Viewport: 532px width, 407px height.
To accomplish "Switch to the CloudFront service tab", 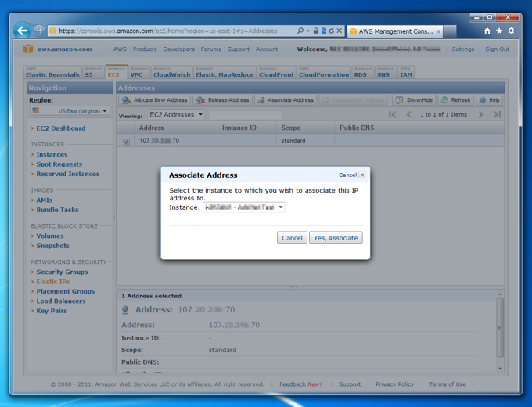I will pos(276,72).
